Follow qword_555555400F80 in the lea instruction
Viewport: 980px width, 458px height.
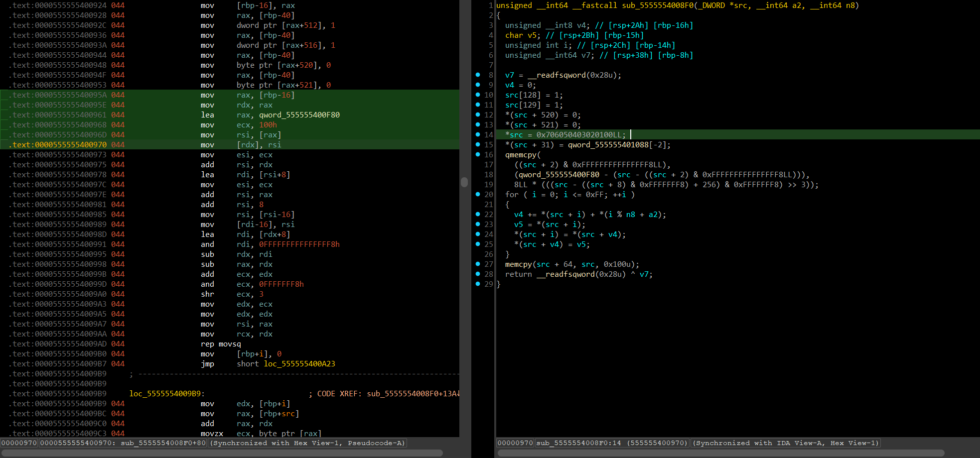299,115
